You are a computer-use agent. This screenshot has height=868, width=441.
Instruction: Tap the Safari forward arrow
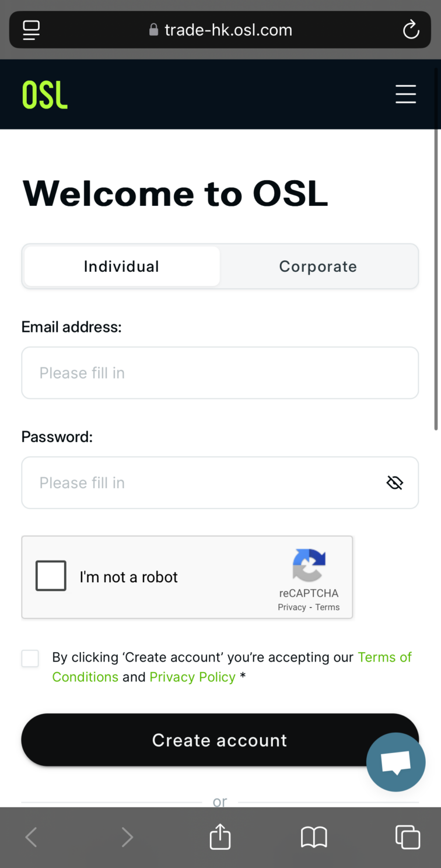pyautogui.click(x=127, y=838)
